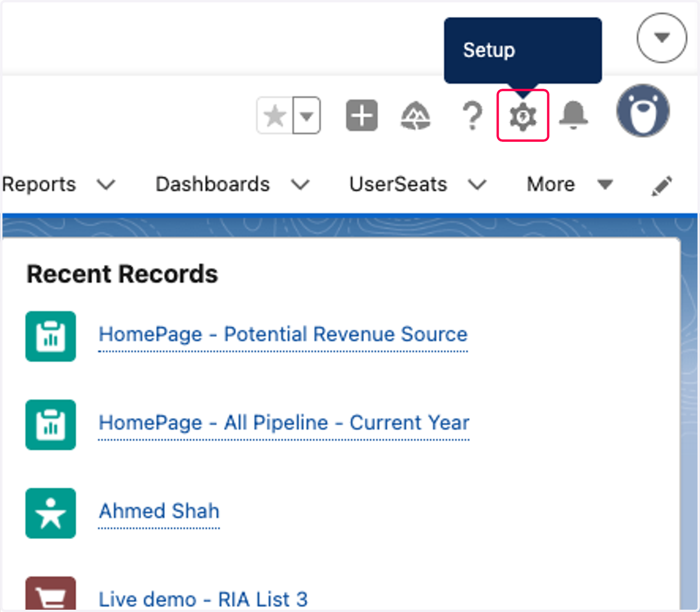This screenshot has width=700, height=612.
Task: Click the Global Actions plus icon
Action: pyautogui.click(x=362, y=115)
